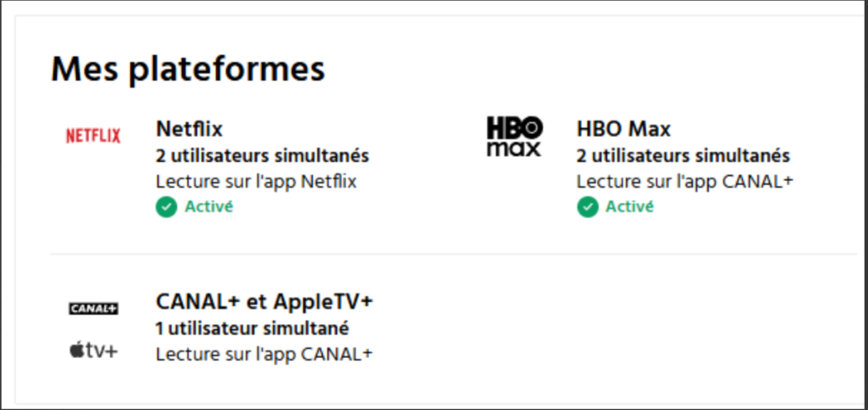
Task: Click the green checkmark icon under Netflix
Action: pos(166,207)
